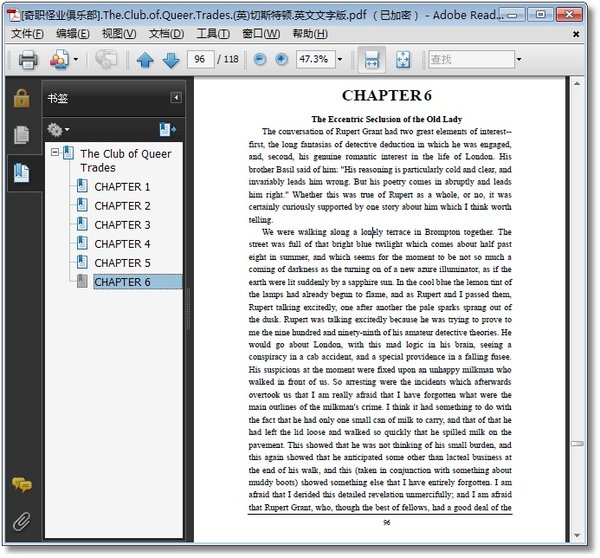Select the CHAPTER 2 bookmark
The image size is (600, 558).
(x=122, y=206)
